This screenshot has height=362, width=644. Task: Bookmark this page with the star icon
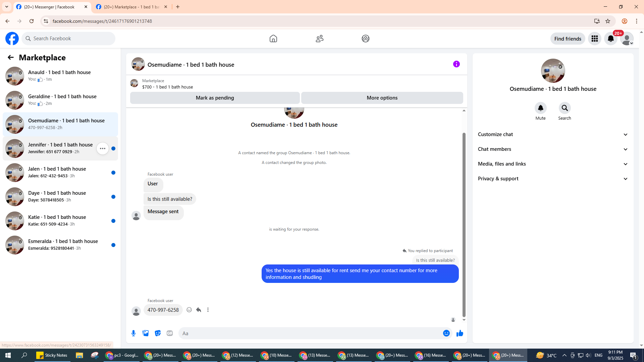pos(608,21)
